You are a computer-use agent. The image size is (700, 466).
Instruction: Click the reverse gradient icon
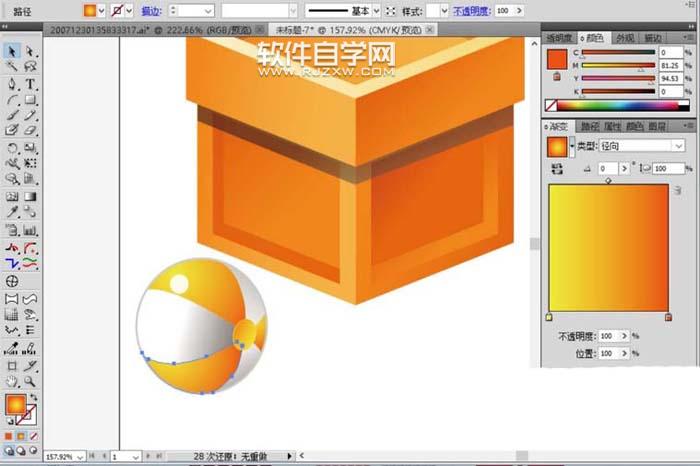click(557, 169)
